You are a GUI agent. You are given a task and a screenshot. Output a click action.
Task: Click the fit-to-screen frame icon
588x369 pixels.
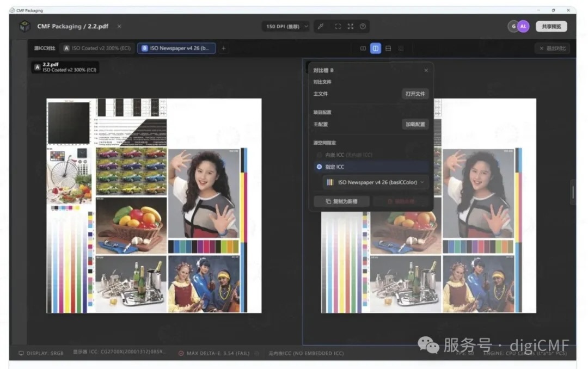(338, 26)
